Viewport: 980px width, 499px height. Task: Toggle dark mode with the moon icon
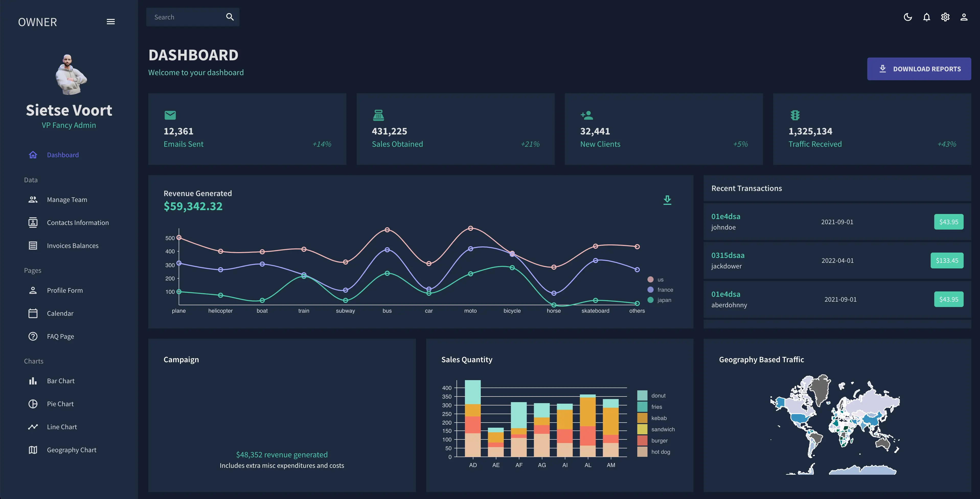point(908,17)
